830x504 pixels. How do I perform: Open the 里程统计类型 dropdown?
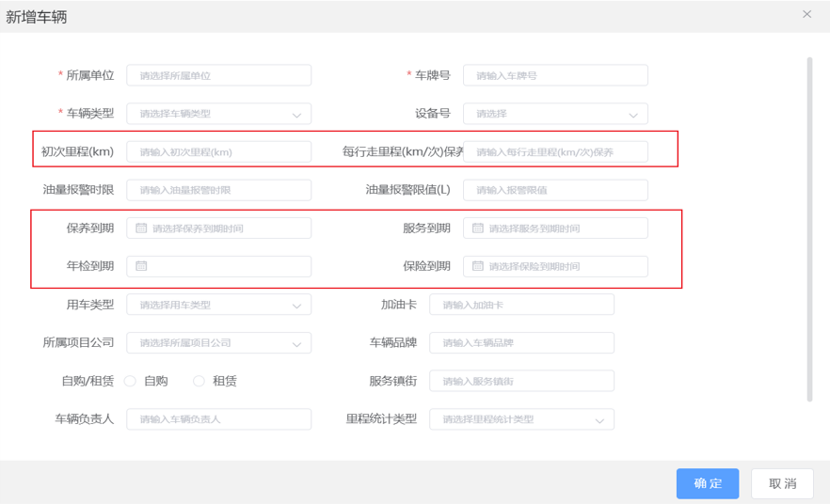521,419
